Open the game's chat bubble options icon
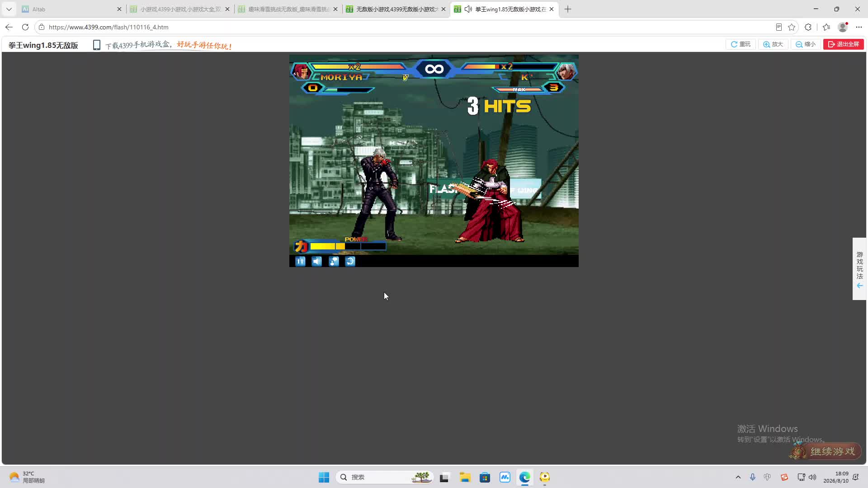The width and height of the screenshot is (868, 488). click(x=334, y=261)
